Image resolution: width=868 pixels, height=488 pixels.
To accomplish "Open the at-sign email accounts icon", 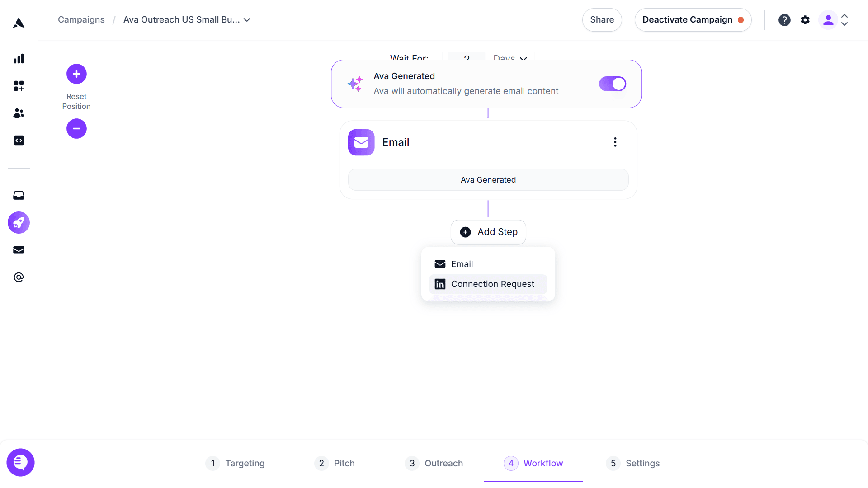I will point(19,277).
